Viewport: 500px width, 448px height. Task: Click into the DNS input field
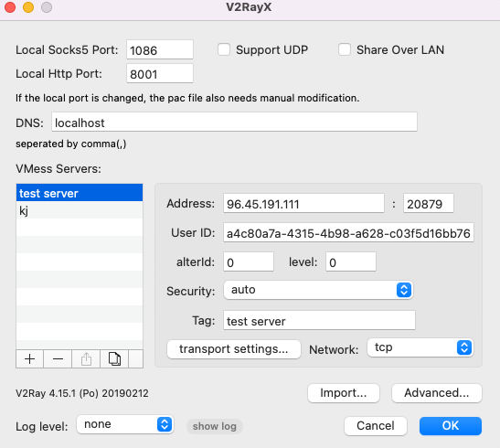[x=234, y=122]
